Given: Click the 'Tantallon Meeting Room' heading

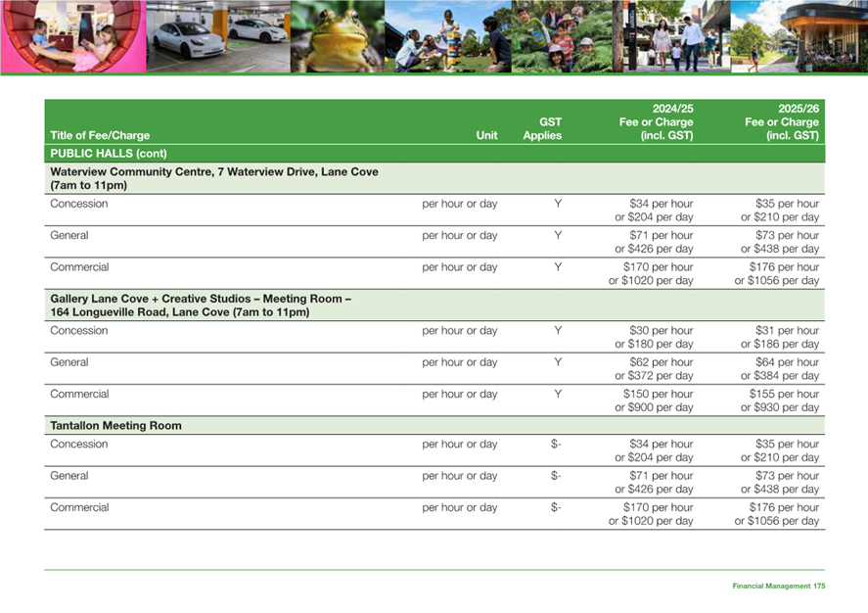Looking at the screenshot, I should tap(115, 425).
